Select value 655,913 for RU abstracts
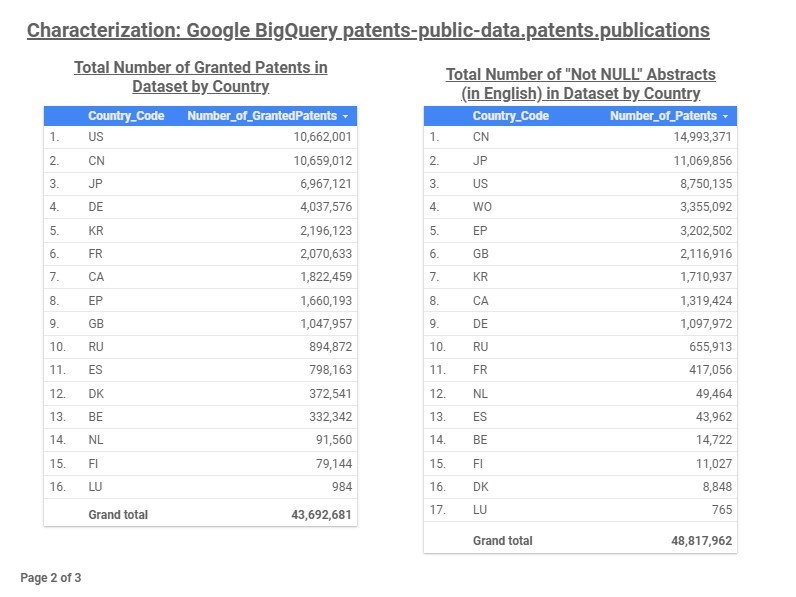The image size is (796, 597). (x=711, y=347)
